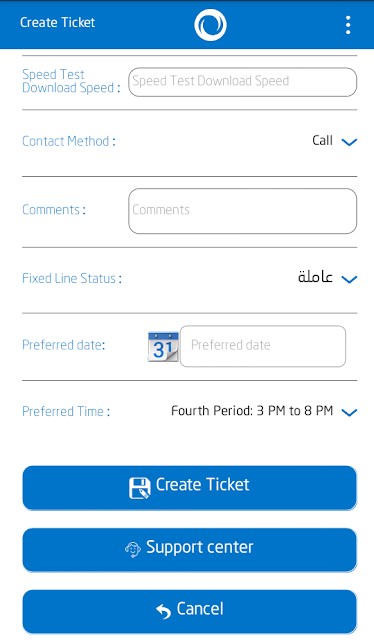Select the Arabic 'عاملة' line status value
Viewport: 374px width, 640px height.
click(315, 277)
